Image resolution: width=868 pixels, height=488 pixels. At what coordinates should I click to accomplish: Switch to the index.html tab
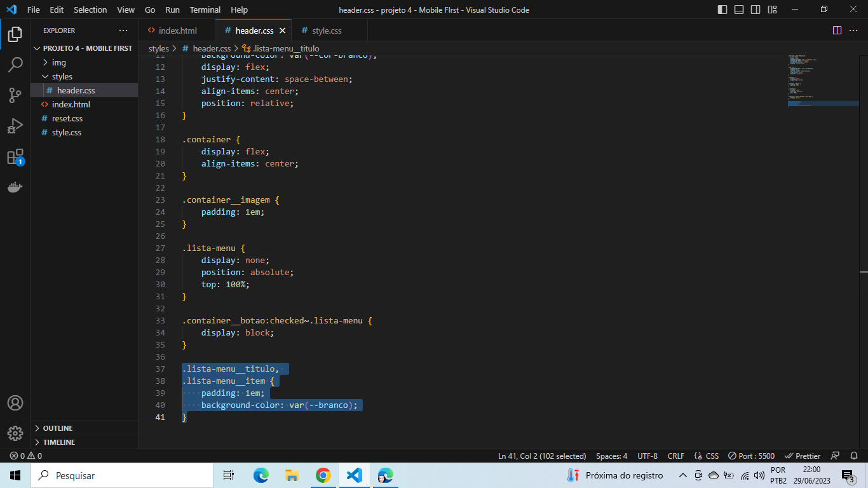pyautogui.click(x=177, y=30)
